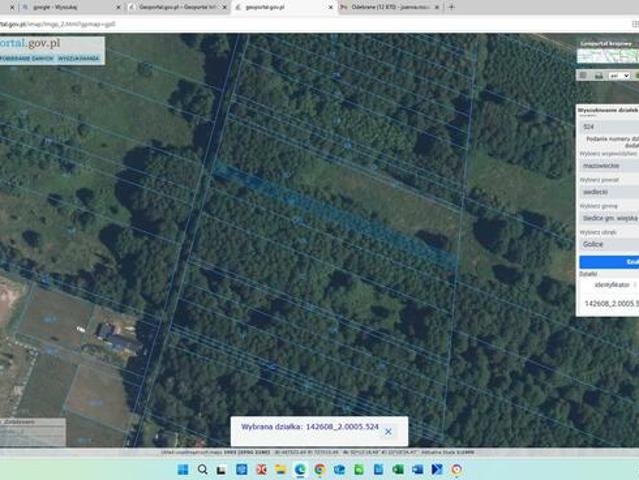Switch to the Odebrane mail tab
Viewport: 639px width, 480px height.
tap(387, 7)
